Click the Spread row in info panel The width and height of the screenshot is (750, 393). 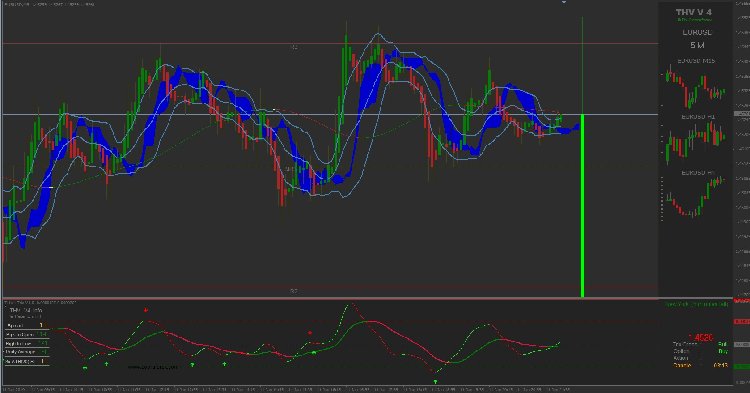[x=27, y=326]
